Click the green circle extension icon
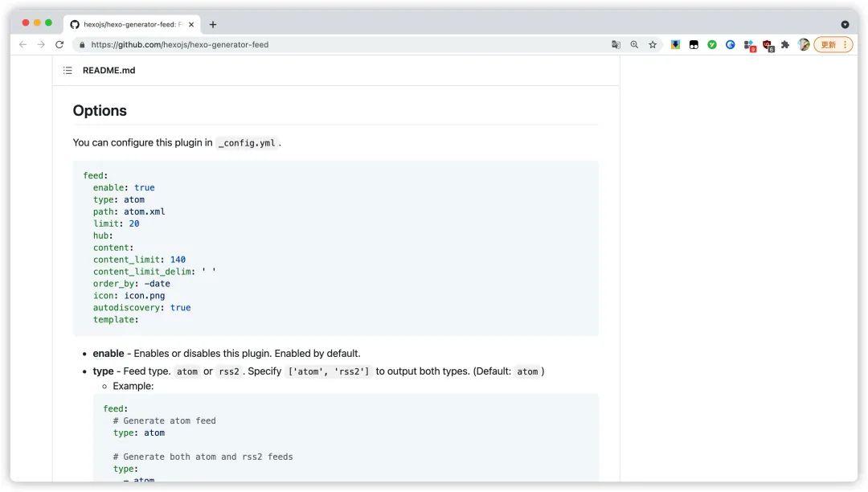The height and width of the screenshot is (492, 868). [x=712, y=45]
